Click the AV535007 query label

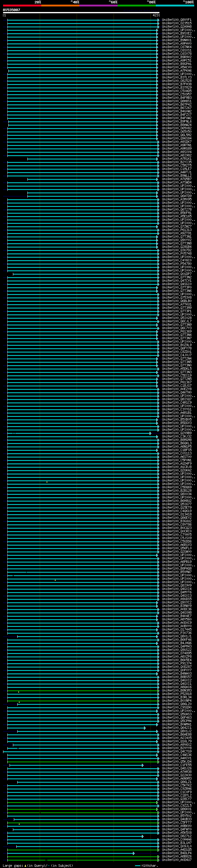coord(11,10)
